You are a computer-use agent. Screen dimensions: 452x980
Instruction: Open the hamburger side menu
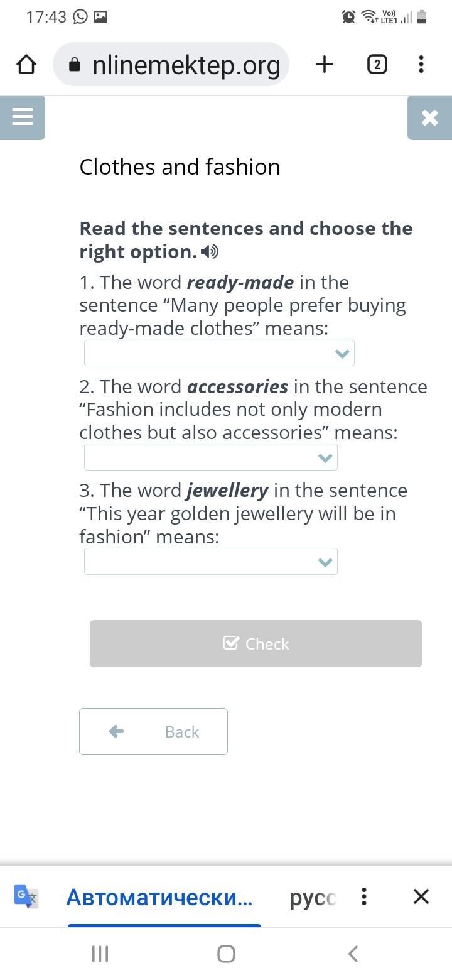pyautogui.click(x=23, y=117)
